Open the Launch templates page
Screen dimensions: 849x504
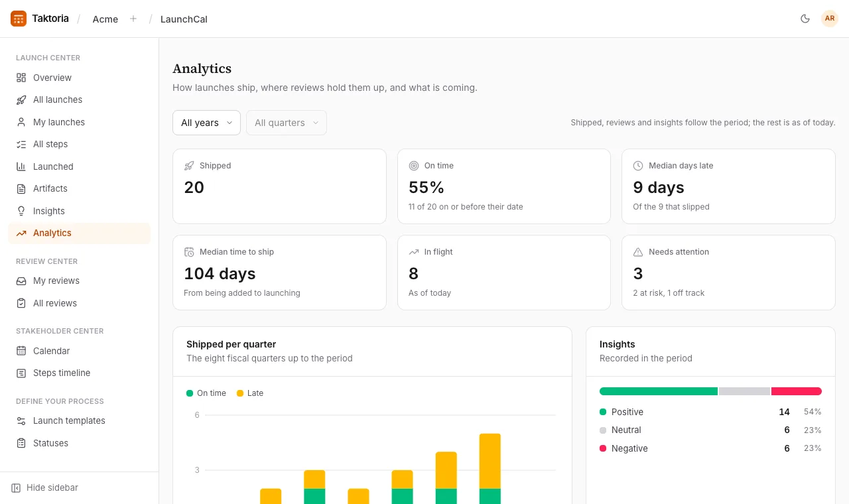tap(80, 420)
